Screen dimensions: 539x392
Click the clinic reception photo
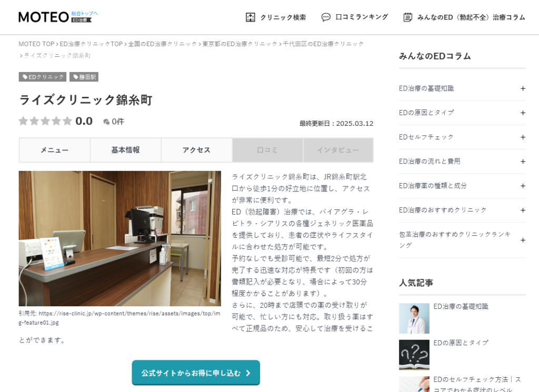[119, 238]
